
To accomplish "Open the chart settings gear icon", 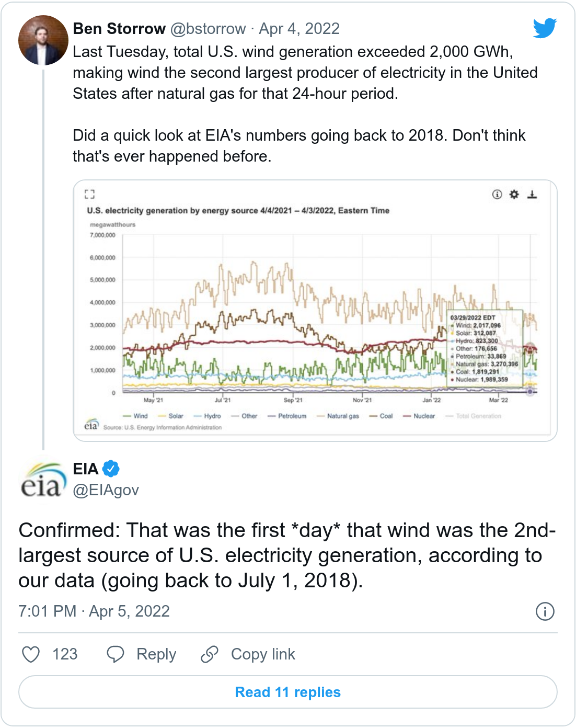I will (x=514, y=195).
